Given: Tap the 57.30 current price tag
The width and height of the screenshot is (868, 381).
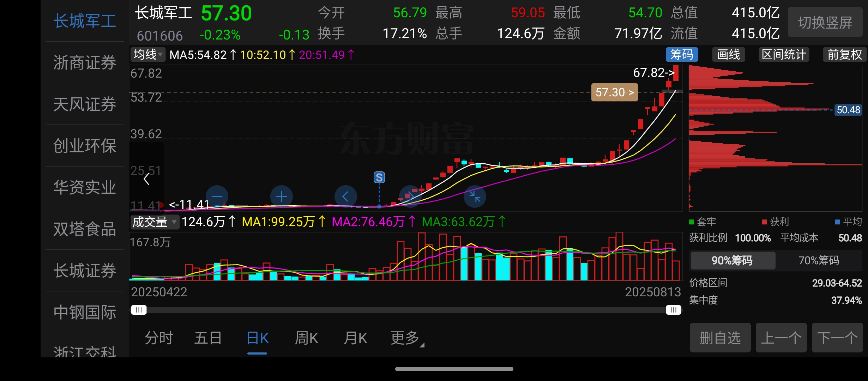Looking at the screenshot, I should tap(614, 92).
